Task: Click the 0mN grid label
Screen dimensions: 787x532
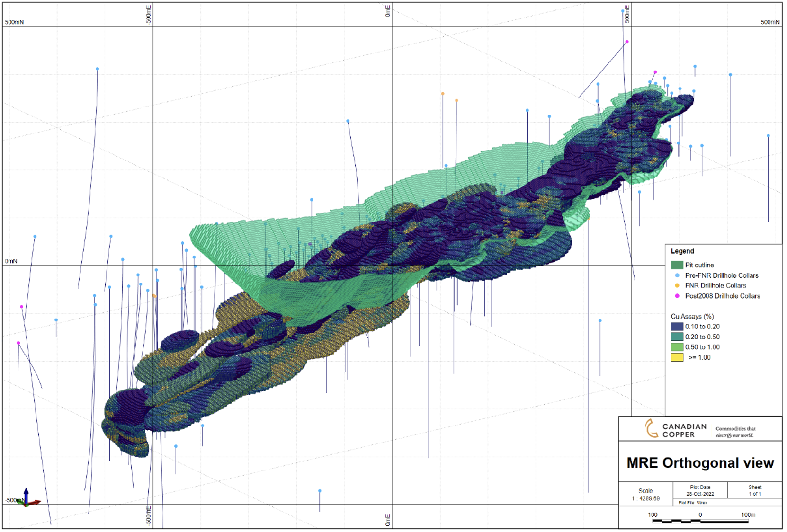Action: [11, 261]
